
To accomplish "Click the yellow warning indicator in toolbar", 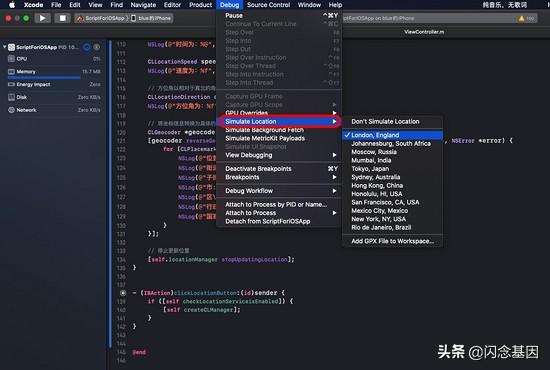I will pyautogui.click(x=522, y=18).
